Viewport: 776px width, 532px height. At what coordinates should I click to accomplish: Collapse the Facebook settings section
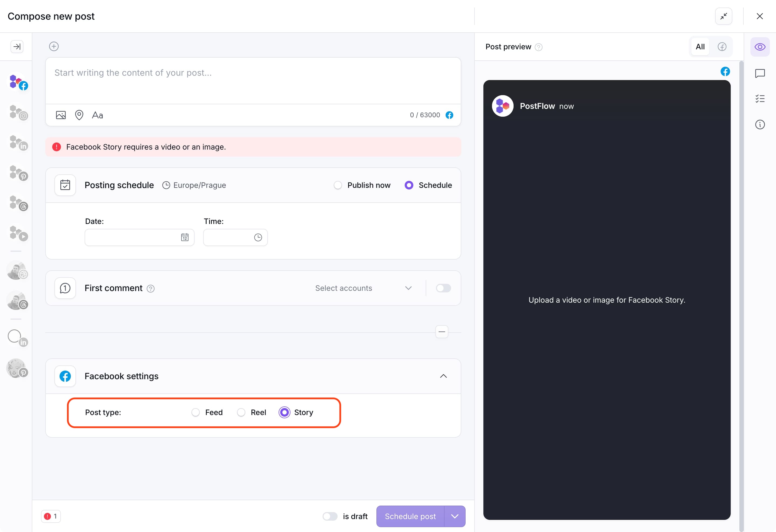pyautogui.click(x=443, y=376)
